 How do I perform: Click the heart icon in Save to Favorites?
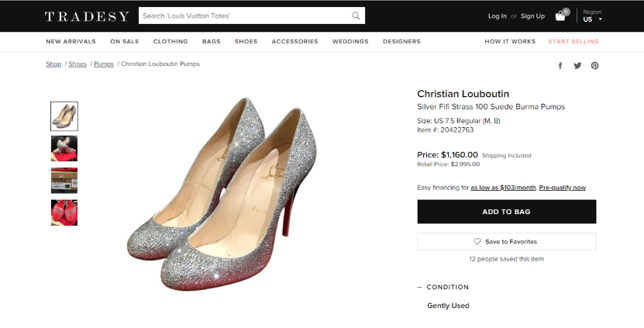pyautogui.click(x=477, y=241)
